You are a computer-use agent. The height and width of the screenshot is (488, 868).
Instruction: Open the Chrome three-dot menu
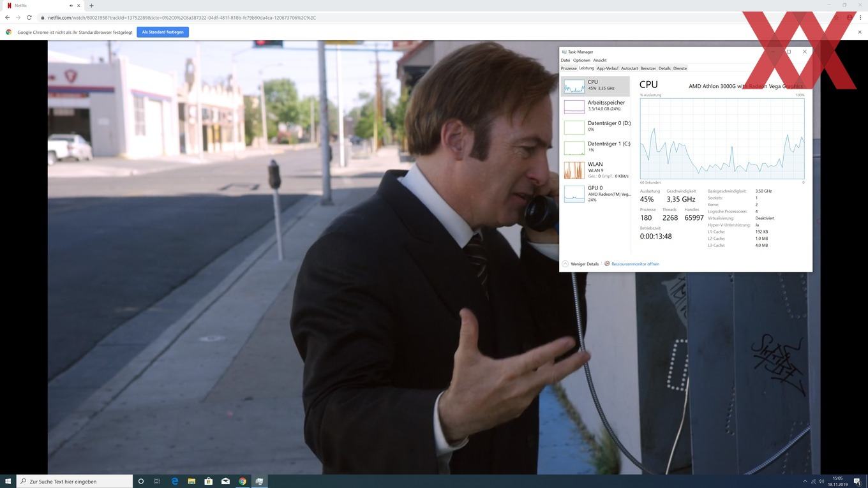(860, 17)
